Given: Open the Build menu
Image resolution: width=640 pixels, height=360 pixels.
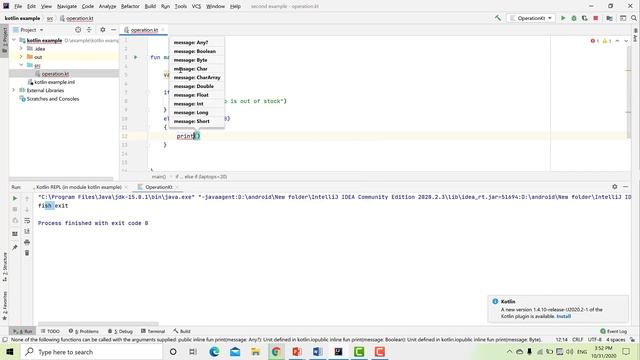Looking at the screenshot, I should (x=150, y=7).
